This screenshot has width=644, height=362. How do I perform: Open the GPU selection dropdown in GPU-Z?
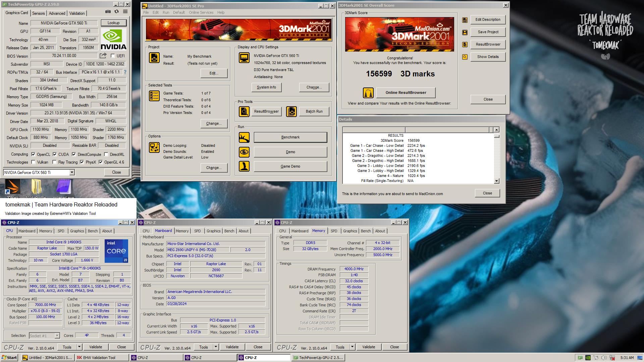click(72, 173)
